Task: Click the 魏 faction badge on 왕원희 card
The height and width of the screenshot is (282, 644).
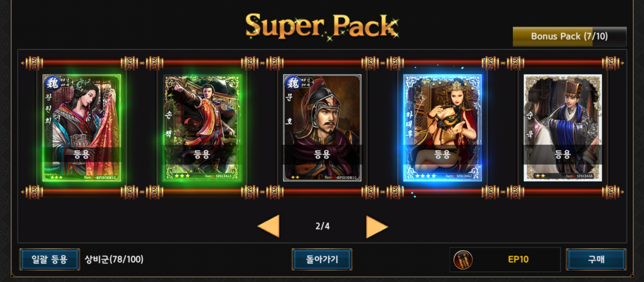Action: tap(52, 83)
